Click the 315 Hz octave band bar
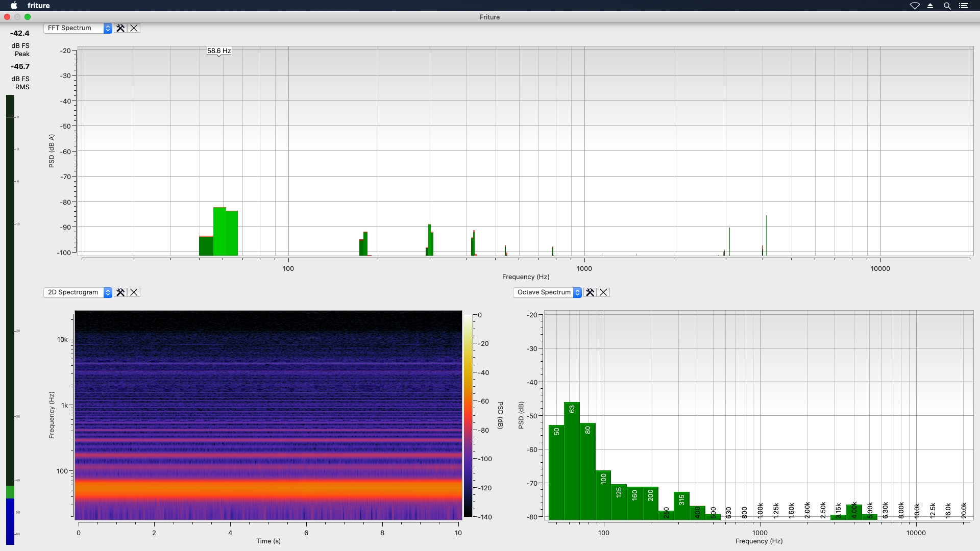980x551 pixels. coord(681,506)
